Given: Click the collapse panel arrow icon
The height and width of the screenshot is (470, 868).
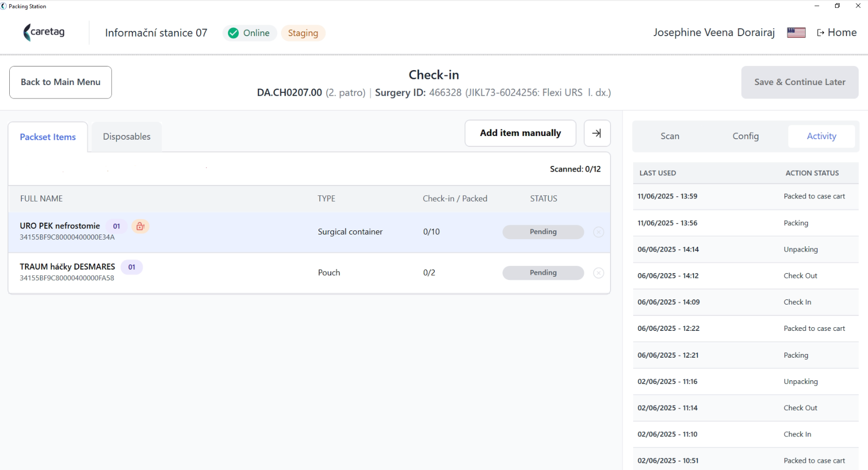Looking at the screenshot, I should [x=597, y=133].
